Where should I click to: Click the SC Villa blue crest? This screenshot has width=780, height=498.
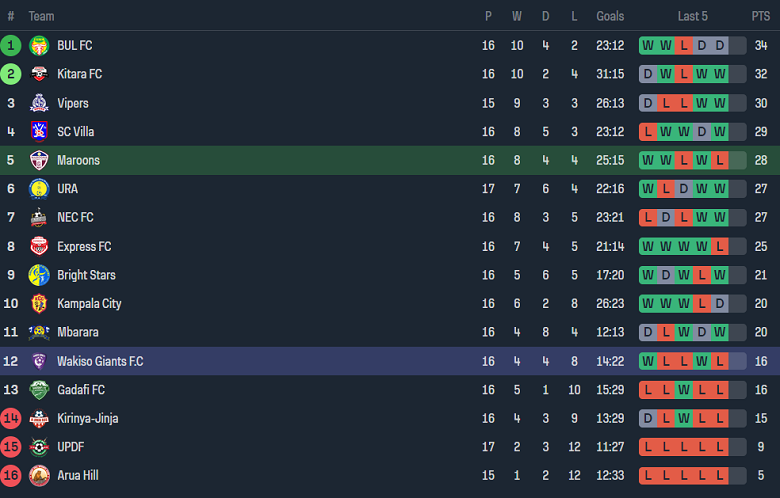pos(39,131)
